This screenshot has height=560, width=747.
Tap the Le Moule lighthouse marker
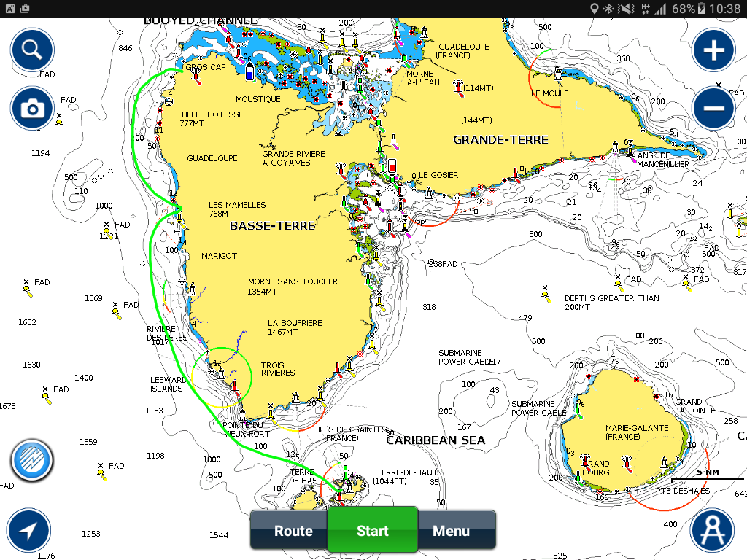pyautogui.click(x=559, y=74)
